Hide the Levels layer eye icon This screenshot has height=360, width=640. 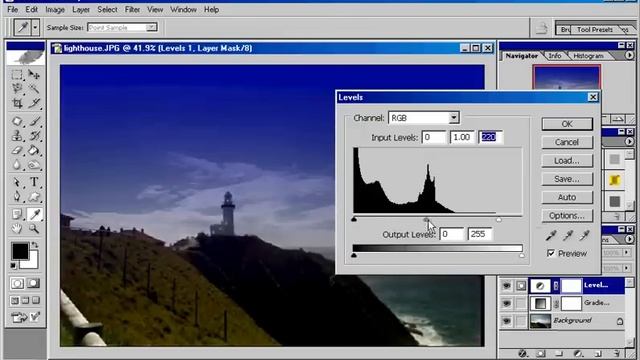pyautogui.click(x=507, y=286)
